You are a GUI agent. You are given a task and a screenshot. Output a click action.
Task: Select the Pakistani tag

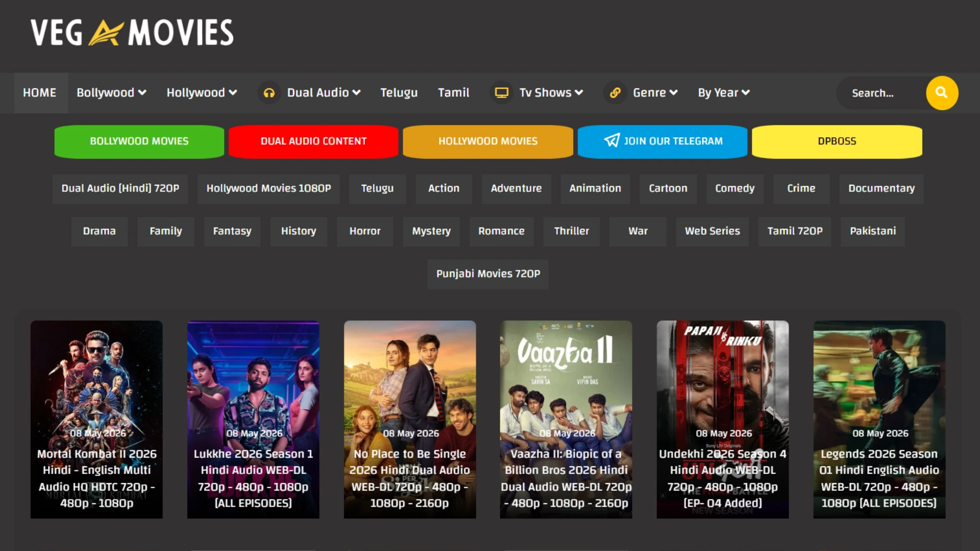(873, 232)
